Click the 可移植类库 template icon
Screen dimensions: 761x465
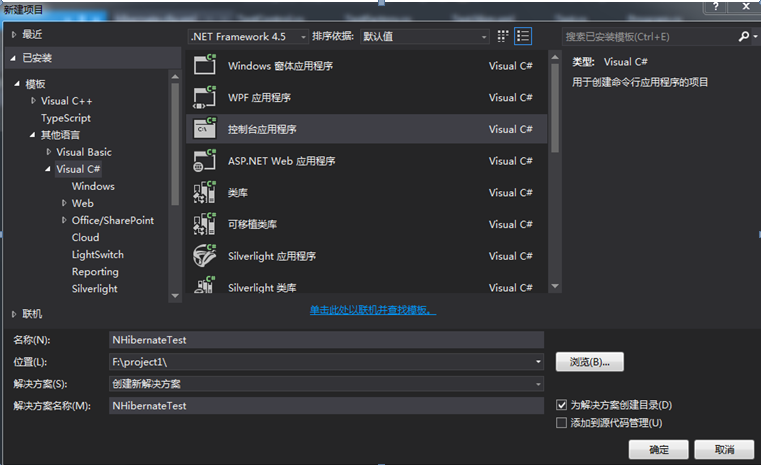tap(205, 224)
